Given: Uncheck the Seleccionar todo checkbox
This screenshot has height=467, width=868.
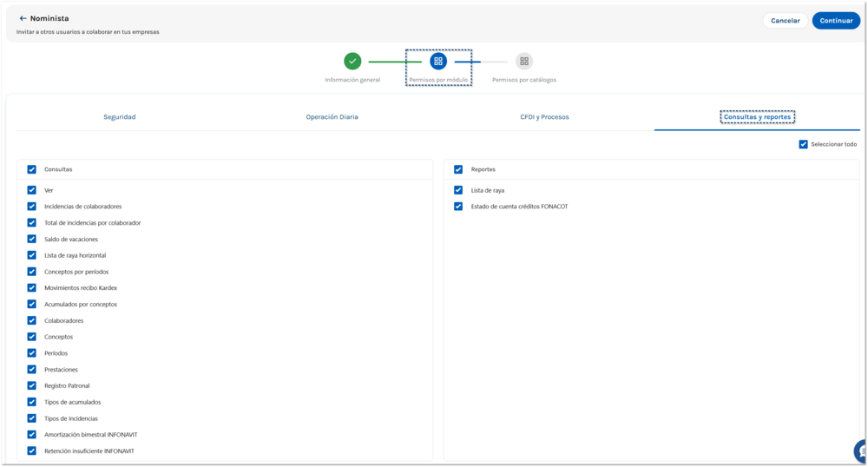Looking at the screenshot, I should [803, 144].
